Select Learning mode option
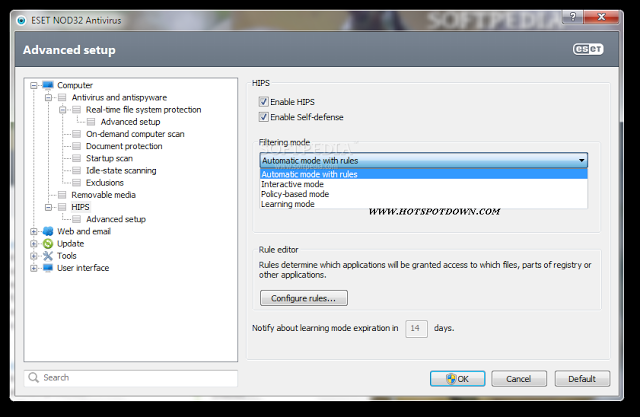The image size is (640, 417). 424,204
